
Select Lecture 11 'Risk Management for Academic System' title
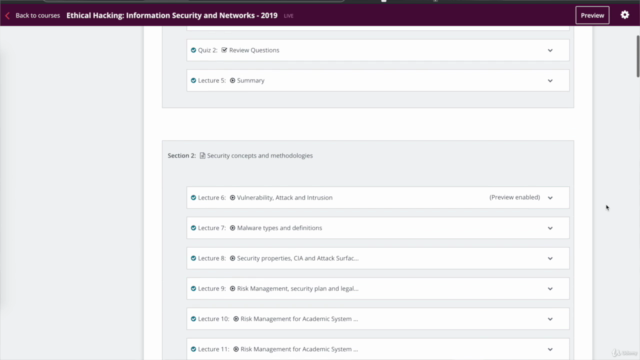click(x=299, y=349)
